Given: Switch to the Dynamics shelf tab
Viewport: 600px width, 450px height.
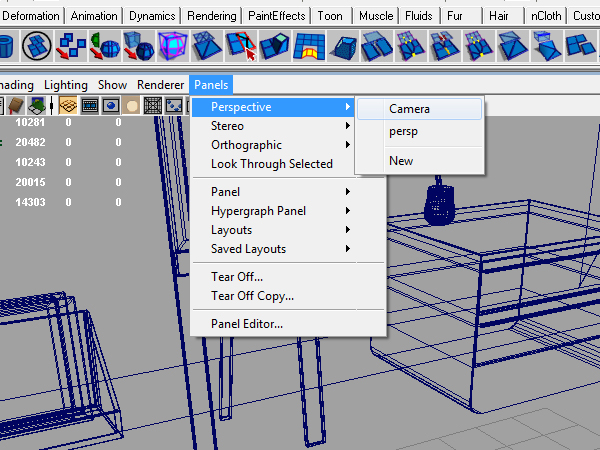Looking at the screenshot, I should 152,16.
